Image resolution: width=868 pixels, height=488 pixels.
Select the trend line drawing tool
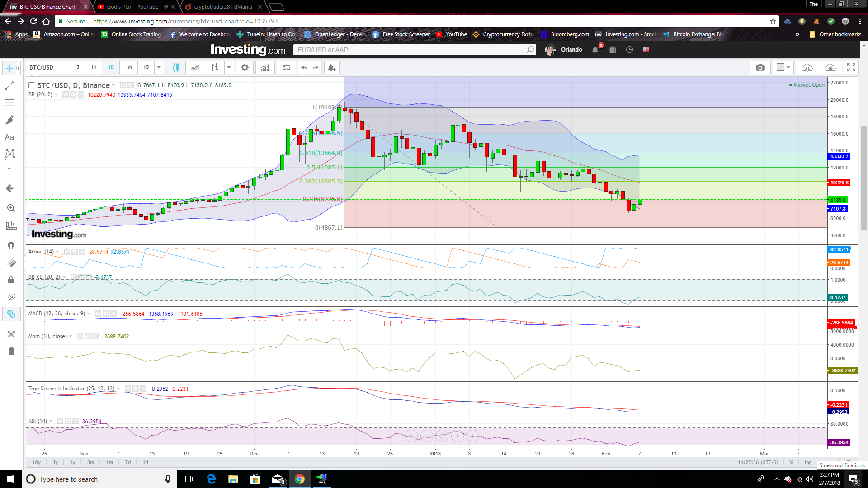[9, 85]
